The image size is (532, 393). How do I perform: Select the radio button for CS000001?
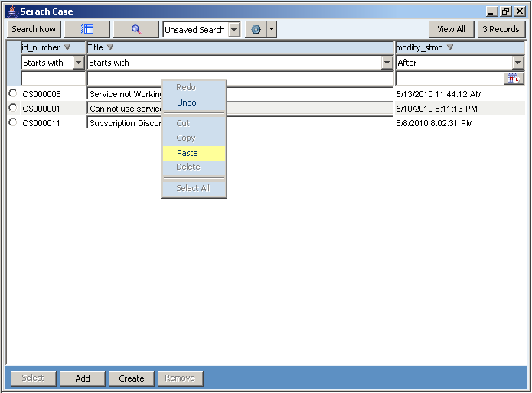[x=13, y=108]
